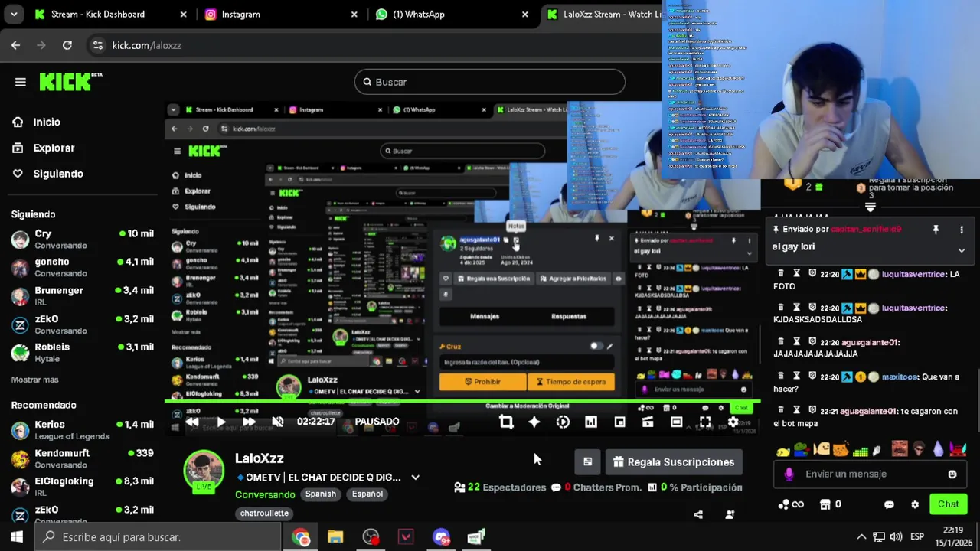Open Siguiendo with heart icon in sidebar

tap(47, 174)
